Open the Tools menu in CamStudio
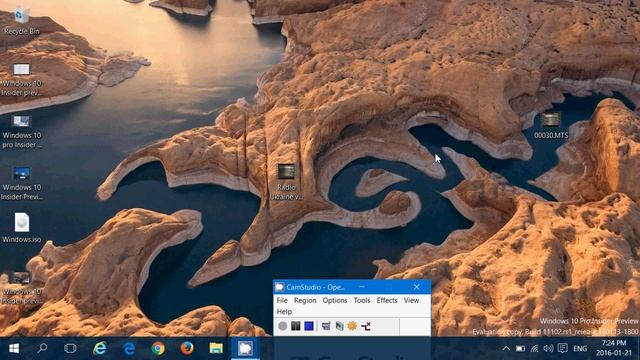The image size is (640, 360). coord(362,300)
